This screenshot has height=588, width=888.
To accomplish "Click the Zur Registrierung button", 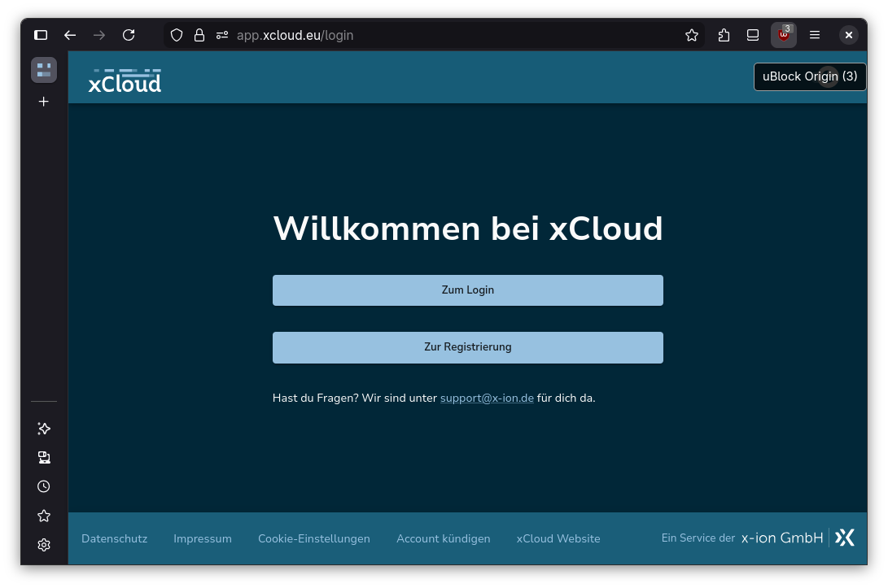I will coord(468,346).
